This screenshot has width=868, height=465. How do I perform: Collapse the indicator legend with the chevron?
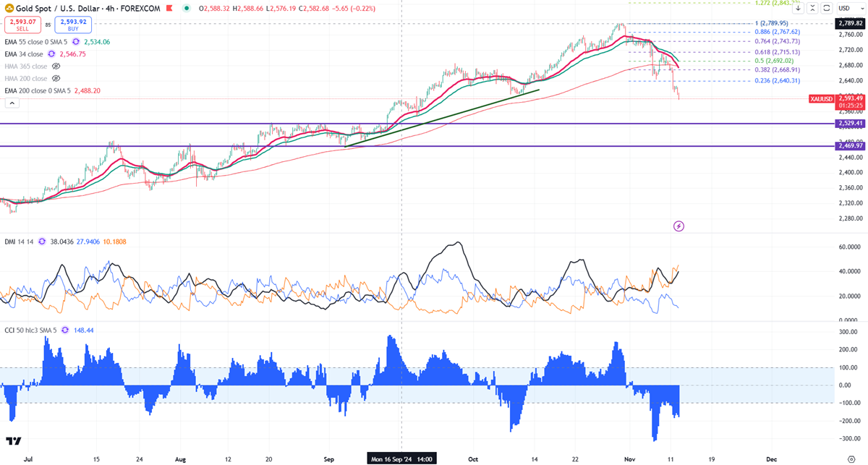pyautogui.click(x=12, y=103)
